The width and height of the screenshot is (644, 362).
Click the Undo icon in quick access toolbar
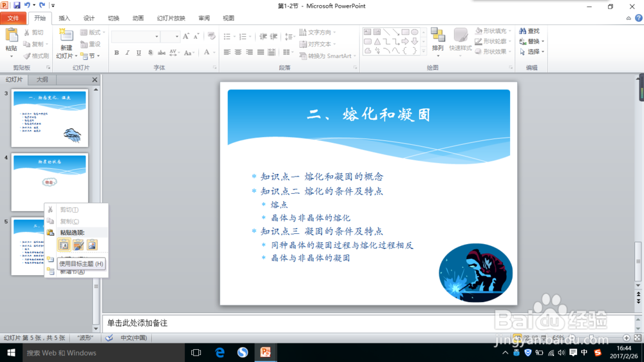pos(27,5)
